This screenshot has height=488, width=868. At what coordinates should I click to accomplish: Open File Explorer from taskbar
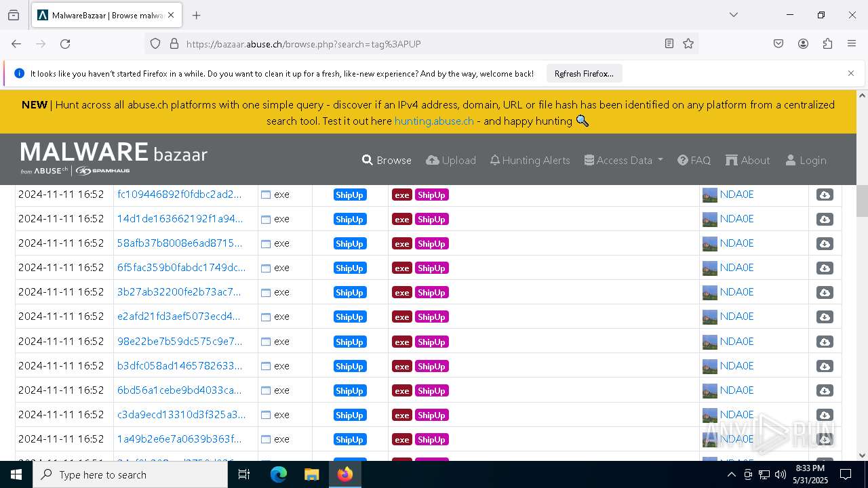311,474
